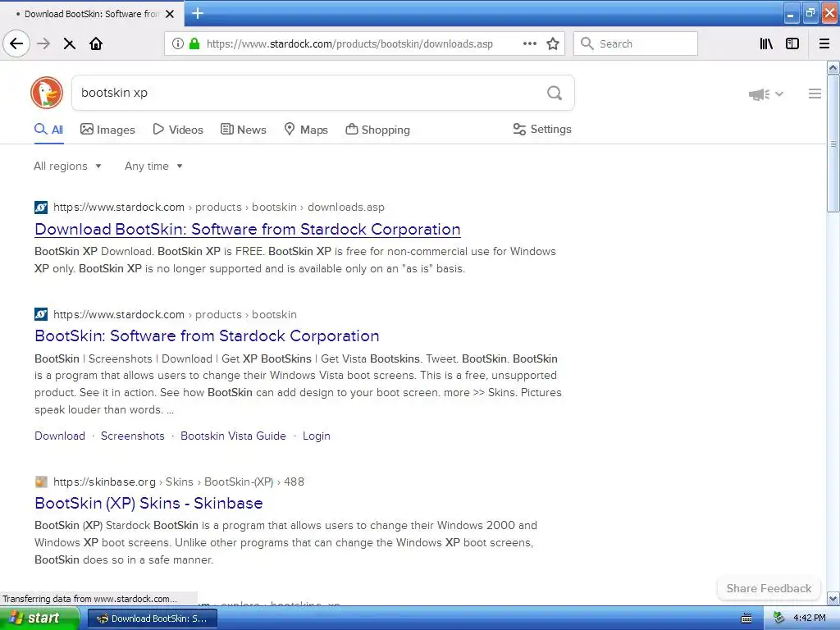Open a new tab with the plus button
This screenshot has width=840, height=630.
pyautogui.click(x=198, y=13)
